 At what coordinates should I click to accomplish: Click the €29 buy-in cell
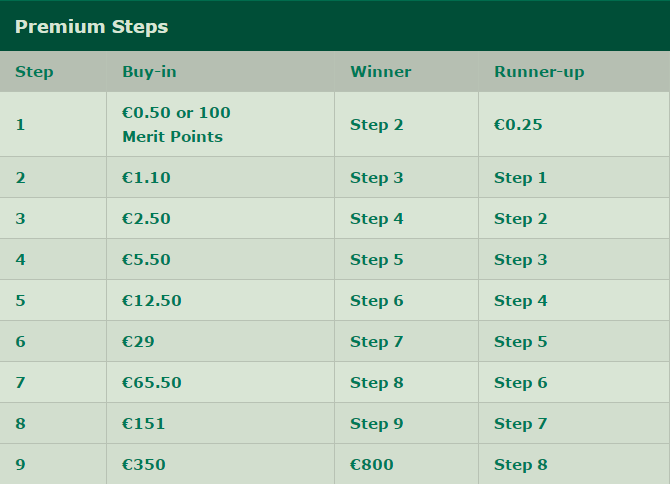[138, 342]
